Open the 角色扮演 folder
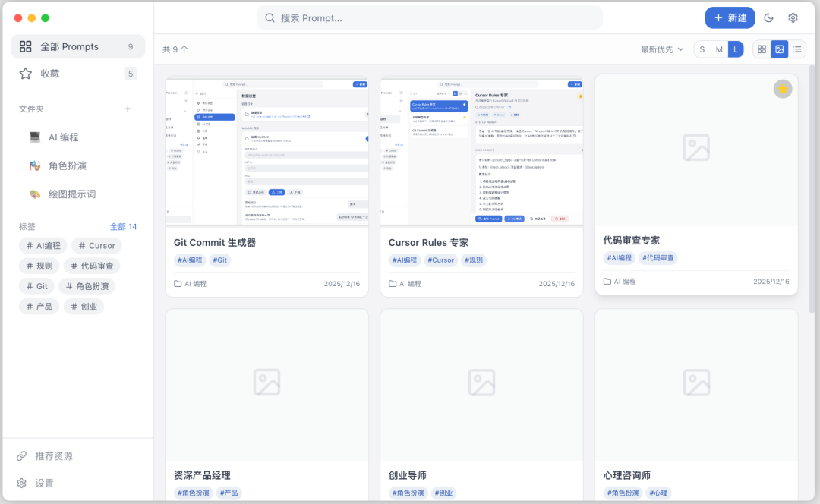 (x=78, y=165)
